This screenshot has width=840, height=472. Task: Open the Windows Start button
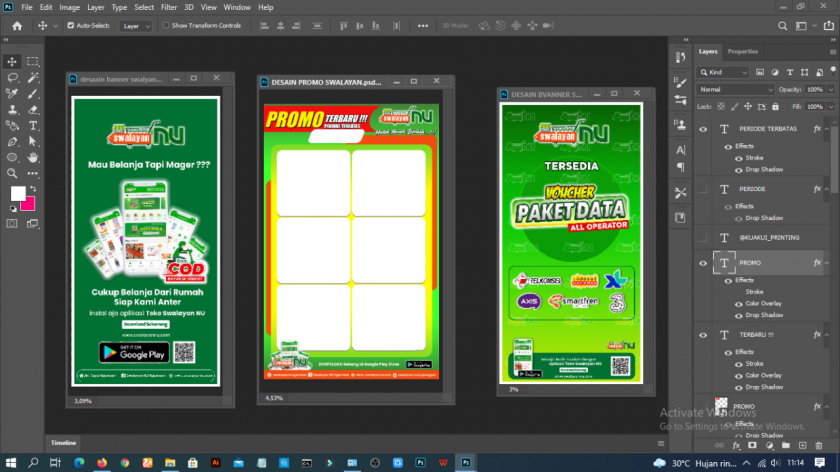(11, 463)
